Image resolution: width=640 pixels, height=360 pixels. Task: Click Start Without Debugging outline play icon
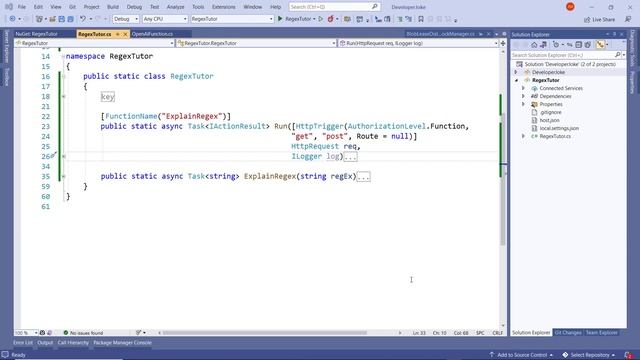321,19
